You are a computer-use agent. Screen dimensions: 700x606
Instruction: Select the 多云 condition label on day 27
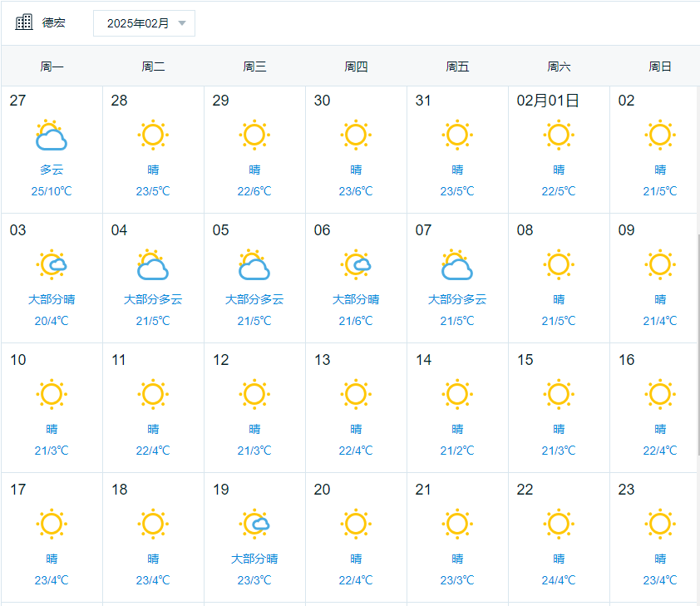[x=52, y=170]
